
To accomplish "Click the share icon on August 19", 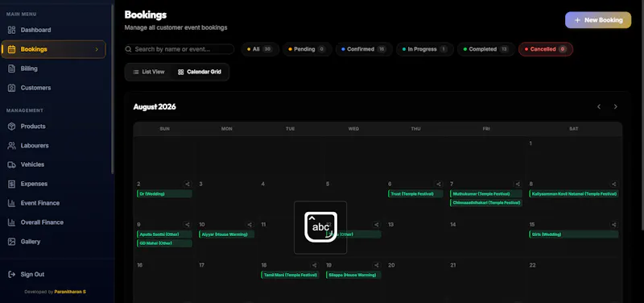I will pos(376,266).
